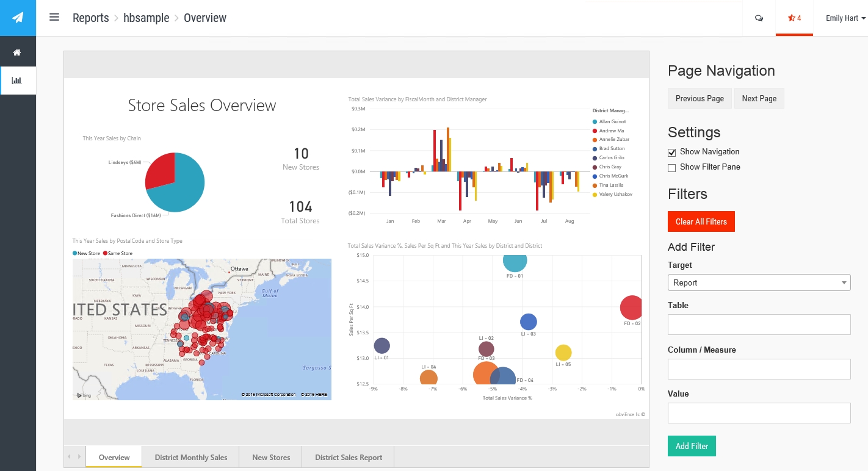Click the Mar label on bar chart
This screenshot has width=868, height=471.
[441, 221]
